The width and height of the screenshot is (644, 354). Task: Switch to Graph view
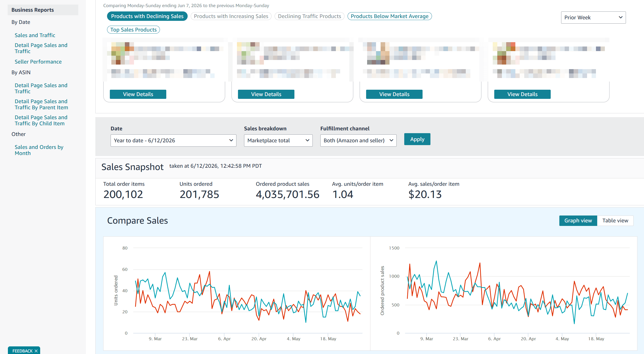pos(578,221)
